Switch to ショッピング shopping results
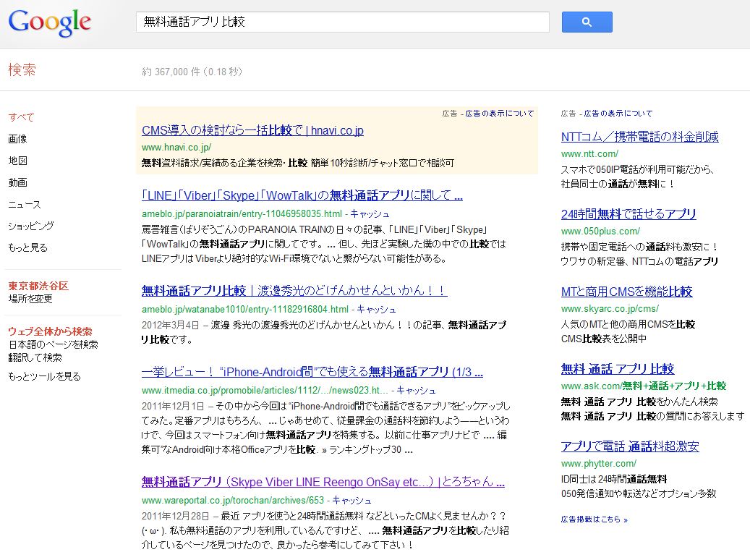Screen dimensions: 750x560 [x=31, y=226]
